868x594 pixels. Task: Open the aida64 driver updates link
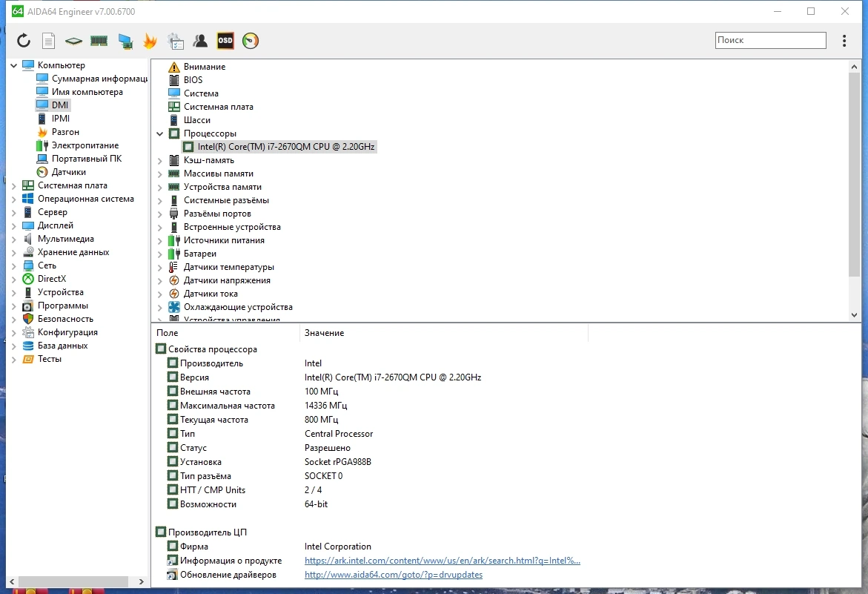(x=393, y=575)
